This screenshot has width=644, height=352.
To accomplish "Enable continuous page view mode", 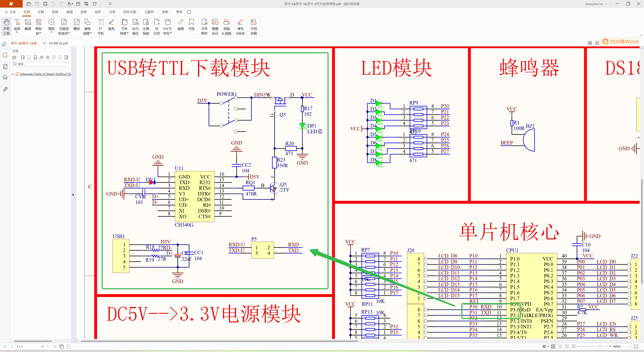I will coord(560,346).
